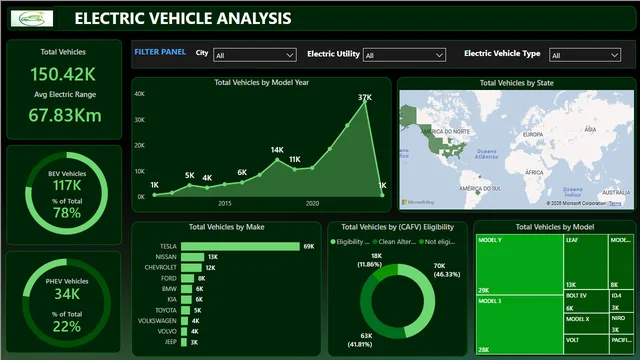640x360 pixels.
Task: Select the BMW bar in the Make chart
Action: [186, 289]
